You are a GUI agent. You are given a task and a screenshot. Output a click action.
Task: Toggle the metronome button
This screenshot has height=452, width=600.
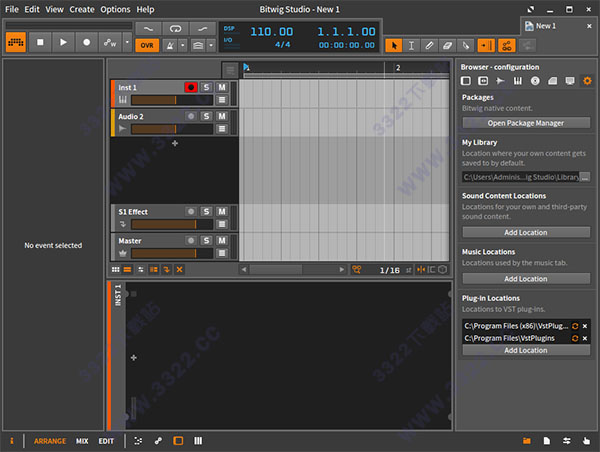[x=170, y=46]
